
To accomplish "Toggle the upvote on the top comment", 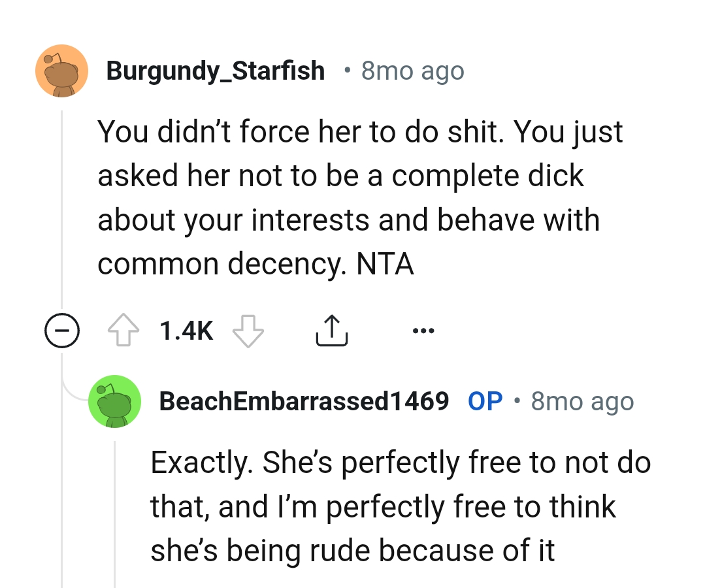I will 123,330.
